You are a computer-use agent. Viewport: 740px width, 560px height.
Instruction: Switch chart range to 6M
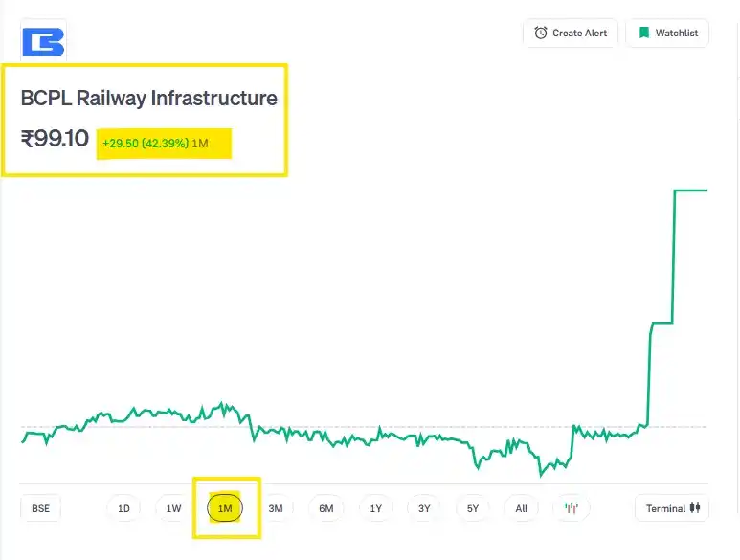point(326,508)
